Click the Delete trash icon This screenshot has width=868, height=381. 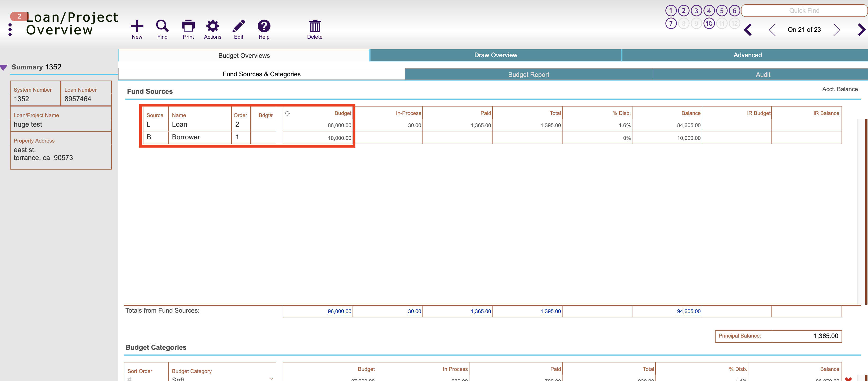tap(315, 26)
